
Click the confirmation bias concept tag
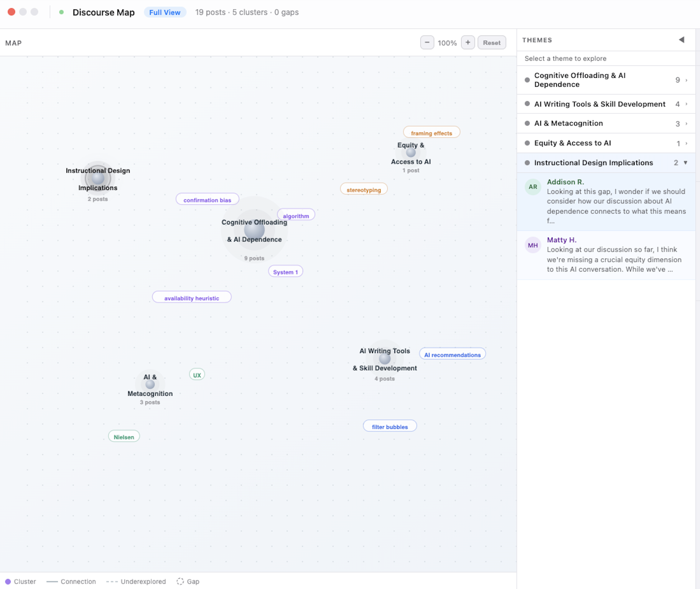point(207,199)
